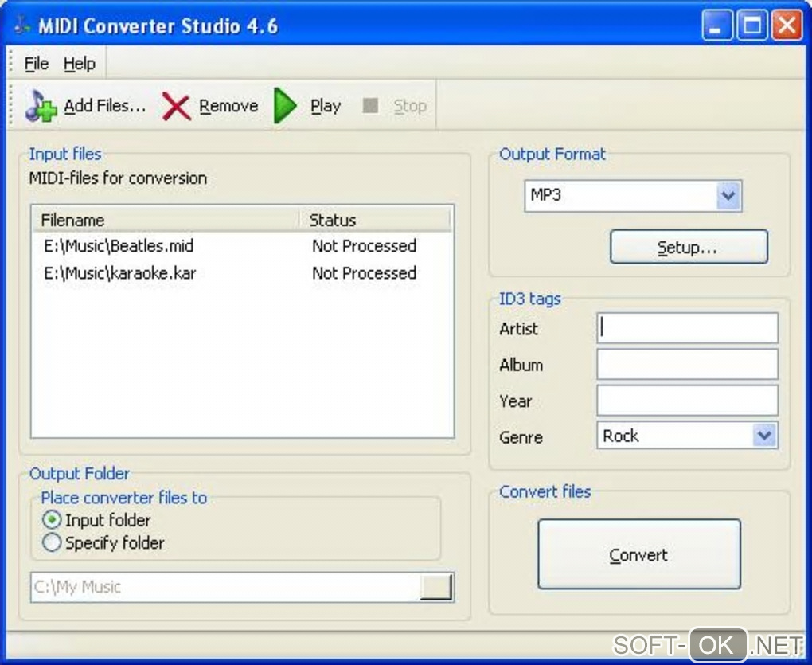Expand the MP3 output format dropdown
This screenshot has width=812, height=665.
point(728,196)
